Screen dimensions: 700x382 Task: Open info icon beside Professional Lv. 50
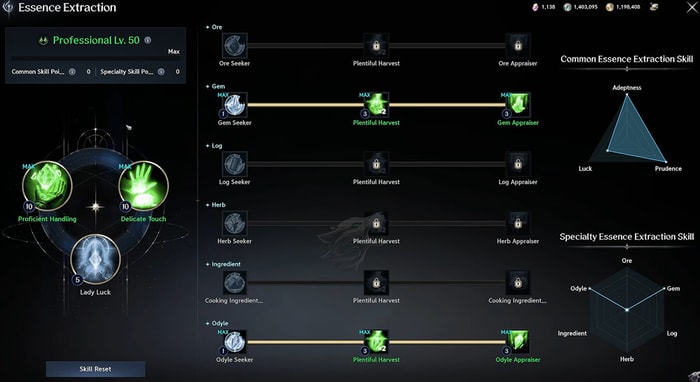click(148, 40)
